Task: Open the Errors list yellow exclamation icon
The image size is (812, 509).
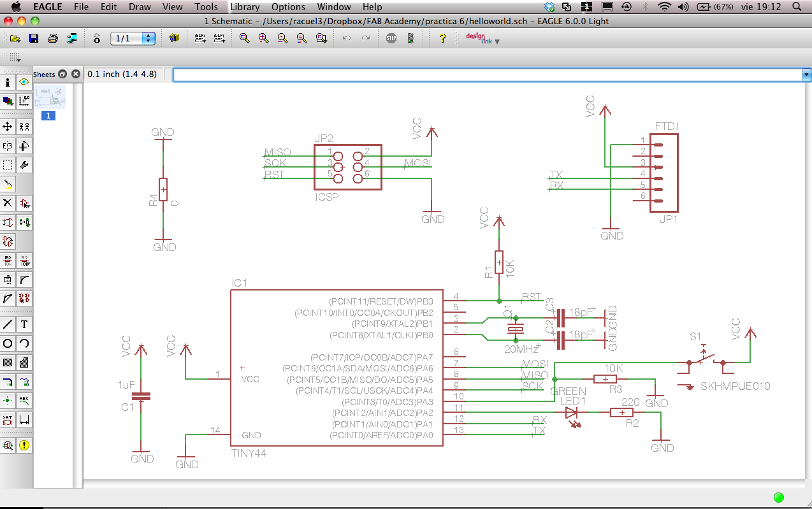Action: (x=24, y=445)
